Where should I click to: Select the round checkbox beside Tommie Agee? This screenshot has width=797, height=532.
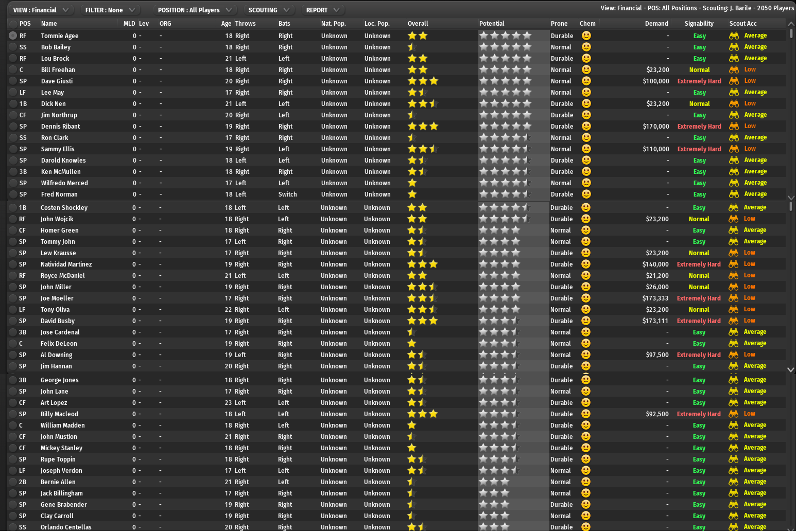click(13, 36)
